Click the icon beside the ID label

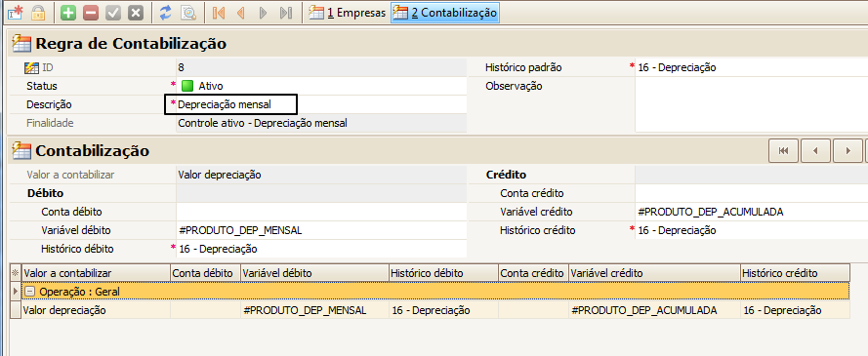click(x=32, y=68)
